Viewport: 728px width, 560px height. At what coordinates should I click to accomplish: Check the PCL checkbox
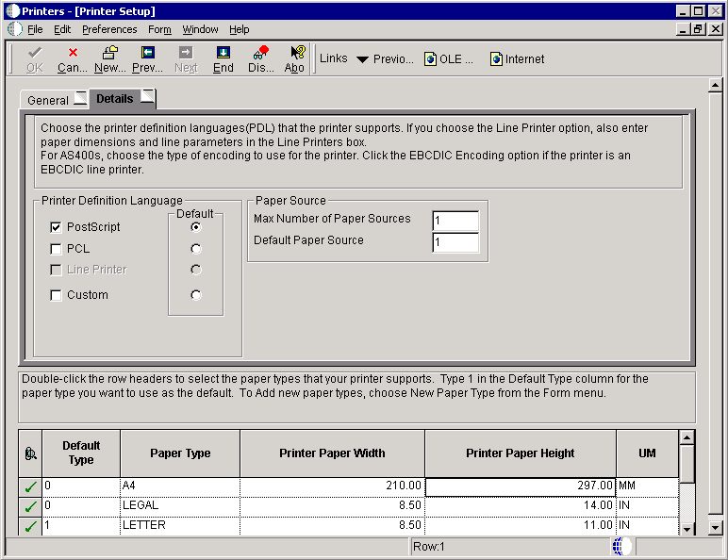tap(56, 249)
